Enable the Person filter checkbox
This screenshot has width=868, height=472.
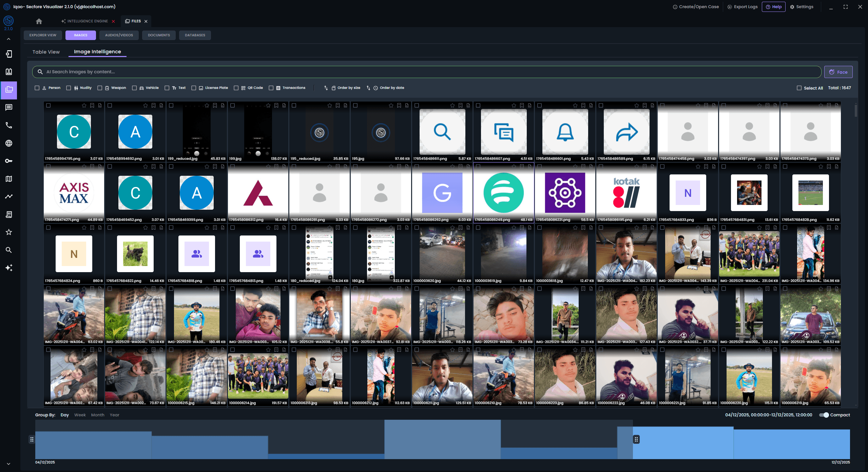37,88
